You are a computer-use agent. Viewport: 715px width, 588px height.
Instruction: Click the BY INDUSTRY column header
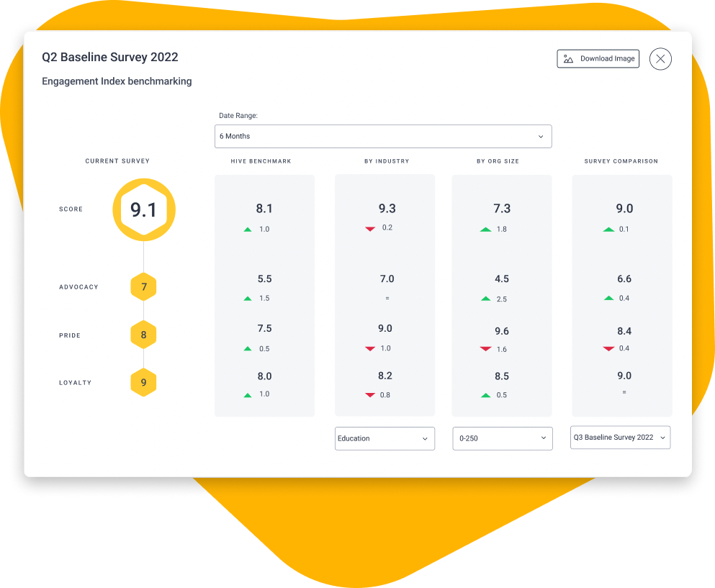(387, 161)
